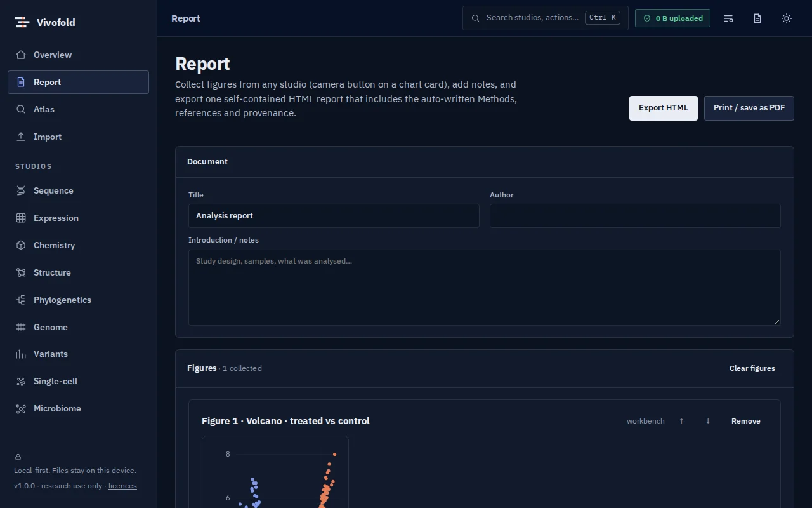Move Figure 1 down with arrow
The width and height of the screenshot is (812, 508).
(x=708, y=421)
